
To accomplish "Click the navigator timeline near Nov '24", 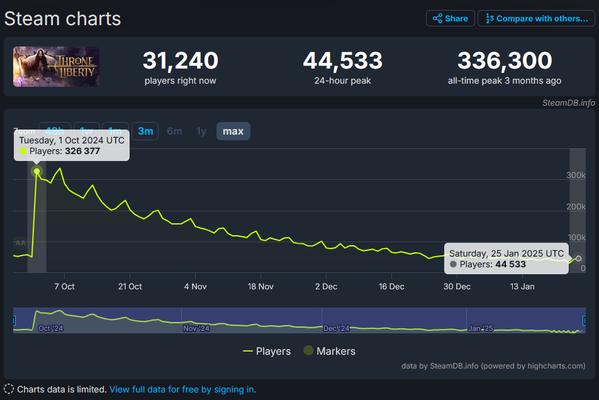I will point(196,328).
